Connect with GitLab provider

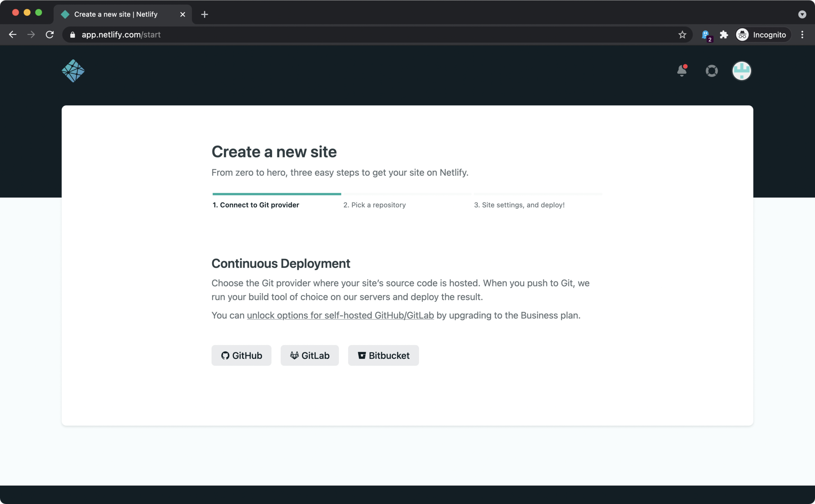(x=310, y=355)
